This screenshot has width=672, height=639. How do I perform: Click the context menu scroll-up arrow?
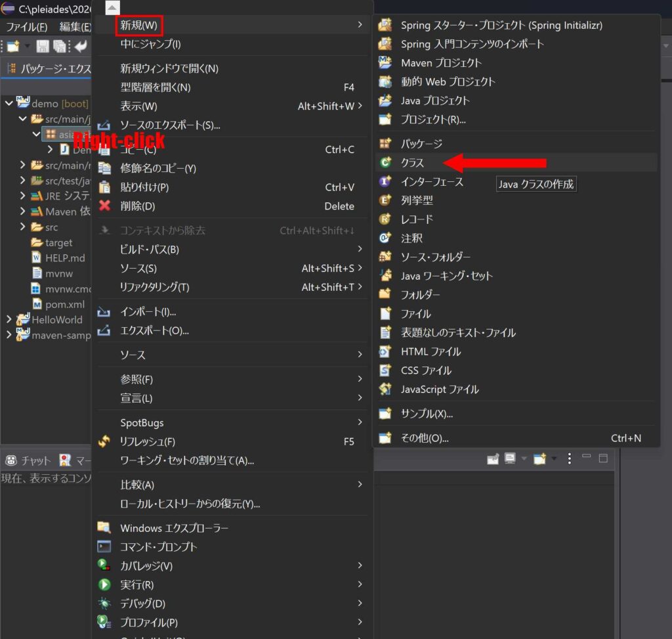112,7
